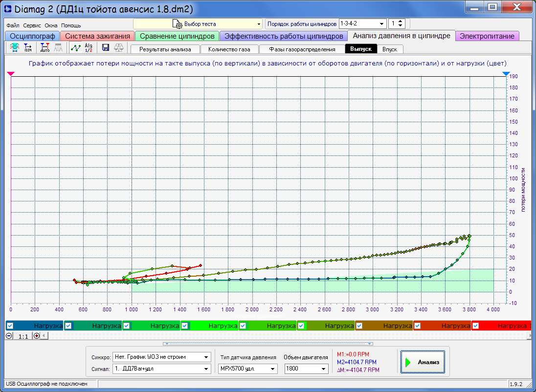Viewport: 536px width, 392px height.
Task: Decrease the cylinder number spinner value
Action: click(401, 26)
